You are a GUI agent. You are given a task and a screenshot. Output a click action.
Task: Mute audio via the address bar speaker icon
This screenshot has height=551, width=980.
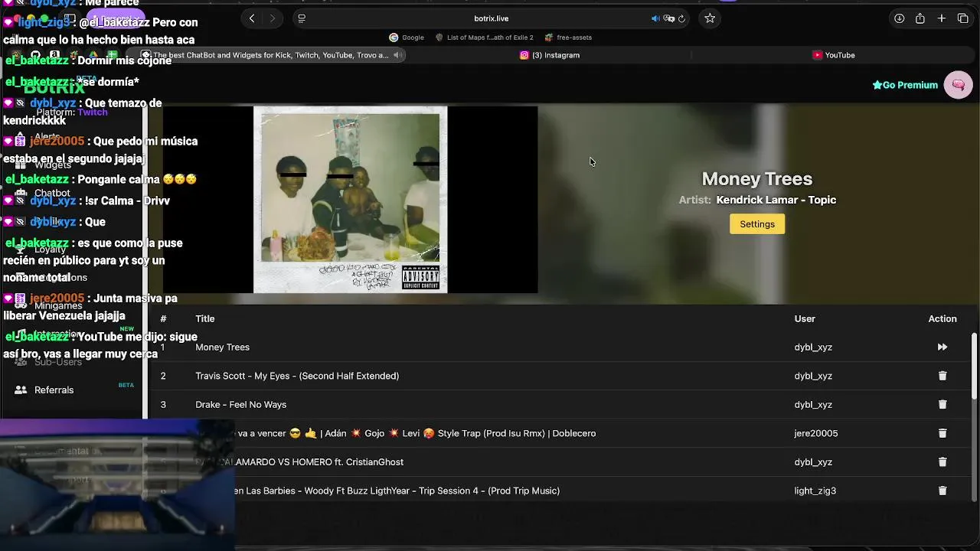point(655,18)
